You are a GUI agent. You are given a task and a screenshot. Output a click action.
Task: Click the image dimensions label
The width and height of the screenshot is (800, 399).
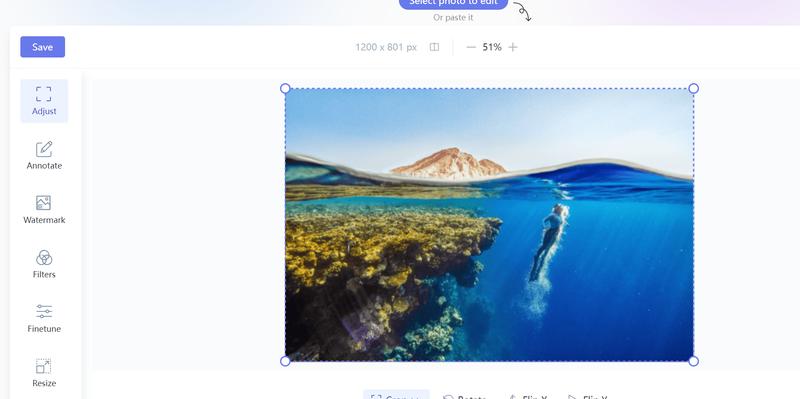386,47
